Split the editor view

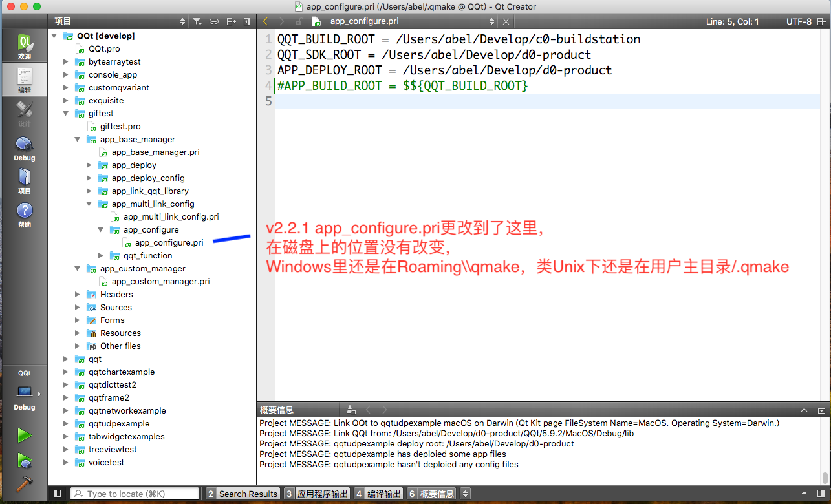(x=823, y=21)
